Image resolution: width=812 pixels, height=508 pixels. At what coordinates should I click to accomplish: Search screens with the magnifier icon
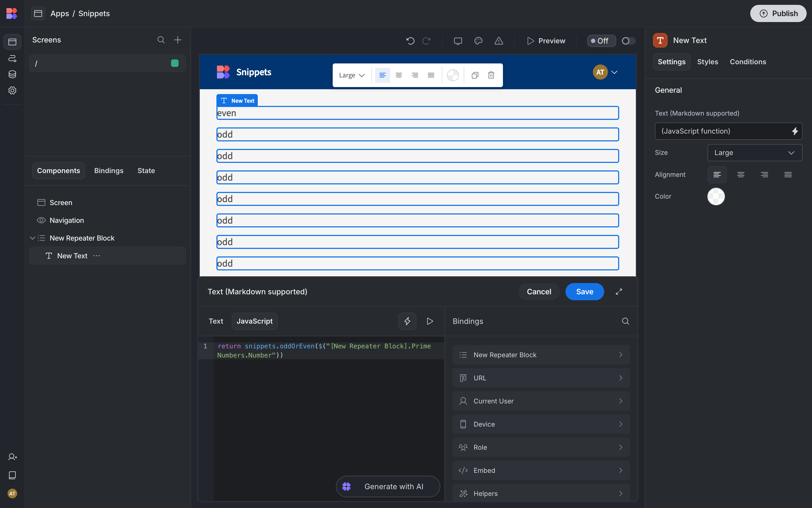pyautogui.click(x=161, y=40)
